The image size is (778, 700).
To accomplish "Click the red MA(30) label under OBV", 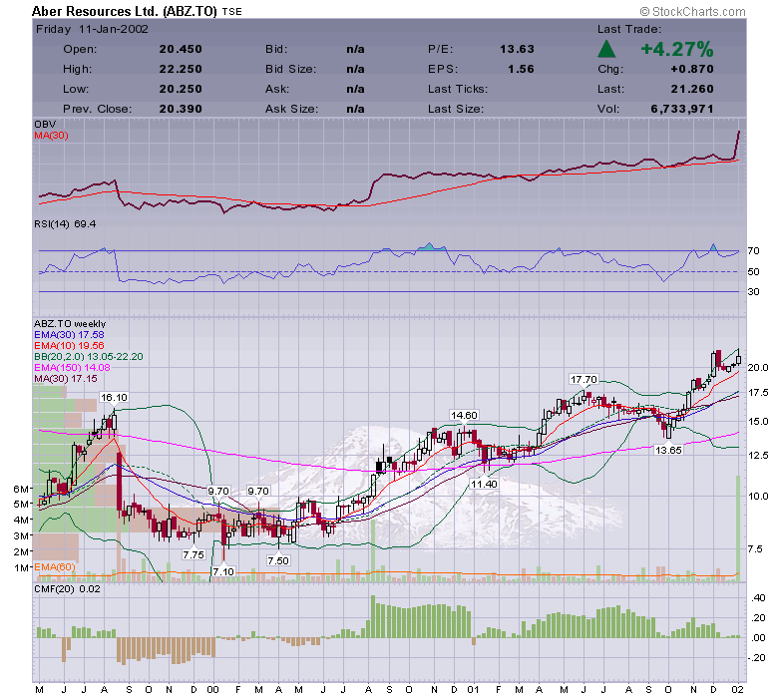I will coord(51,136).
